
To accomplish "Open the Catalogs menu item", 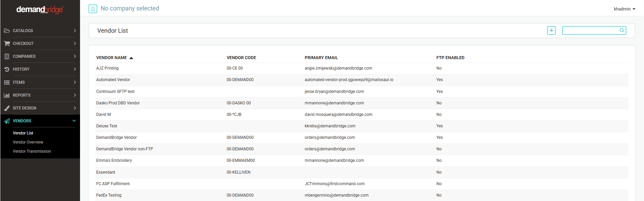I will click(40, 31).
